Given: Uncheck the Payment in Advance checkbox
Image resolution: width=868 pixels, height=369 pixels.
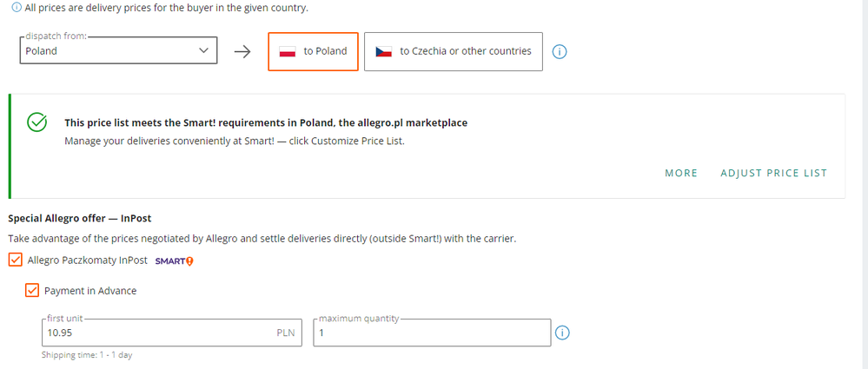Looking at the screenshot, I should [x=32, y=290].
